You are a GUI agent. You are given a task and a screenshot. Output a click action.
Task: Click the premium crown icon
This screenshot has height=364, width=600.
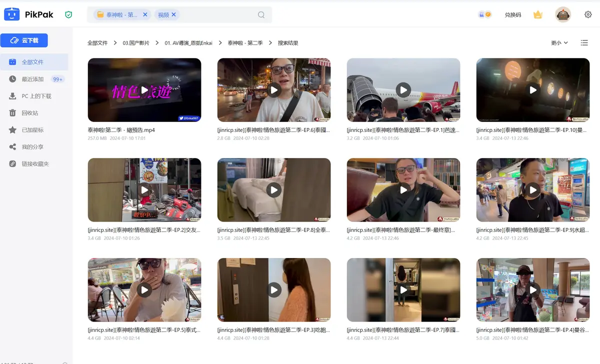(x=538, y=15)
